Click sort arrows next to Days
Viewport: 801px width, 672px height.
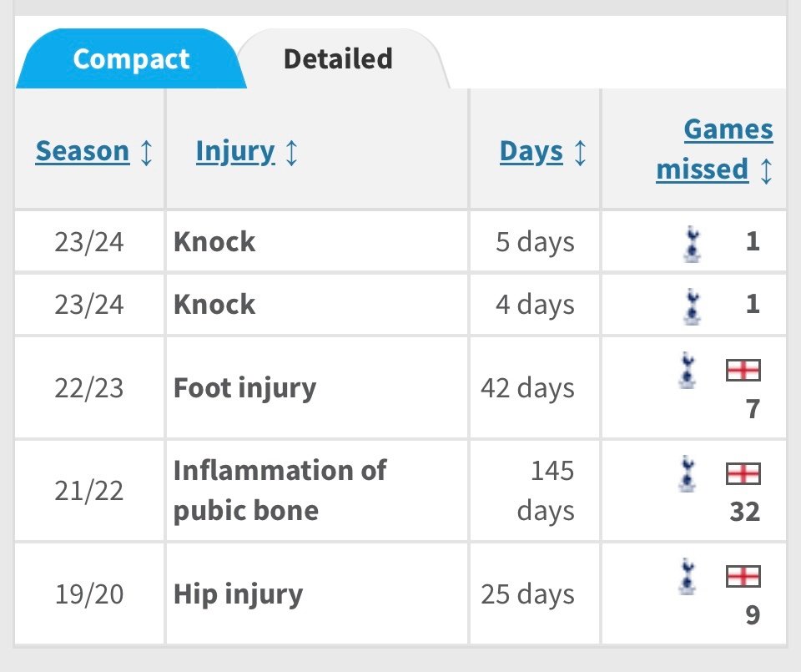[580, 153]
